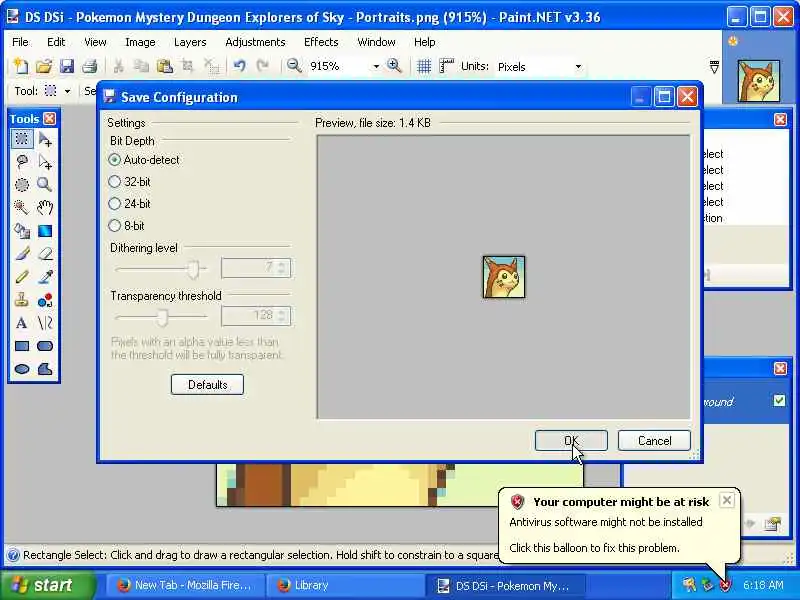Select the Recolor tool
The width and height of the screenshot is (800, 600).
45,300
